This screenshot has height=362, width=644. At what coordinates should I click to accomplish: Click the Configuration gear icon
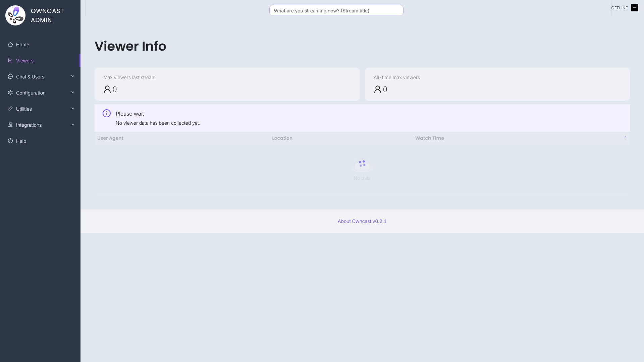click(x=10, y=93)
